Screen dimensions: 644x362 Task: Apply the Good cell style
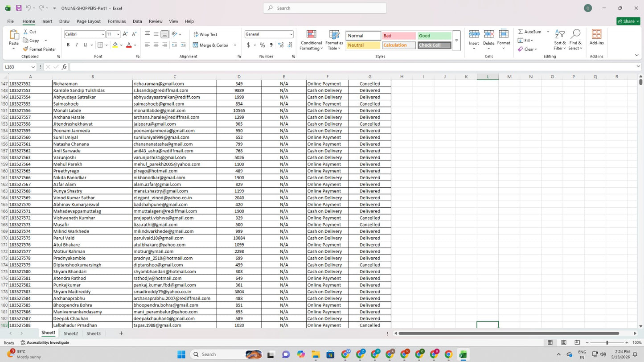[435, 36]
